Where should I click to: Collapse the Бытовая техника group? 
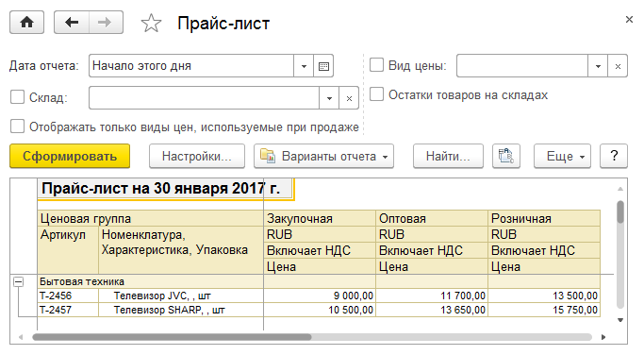[x=18, y=281]
